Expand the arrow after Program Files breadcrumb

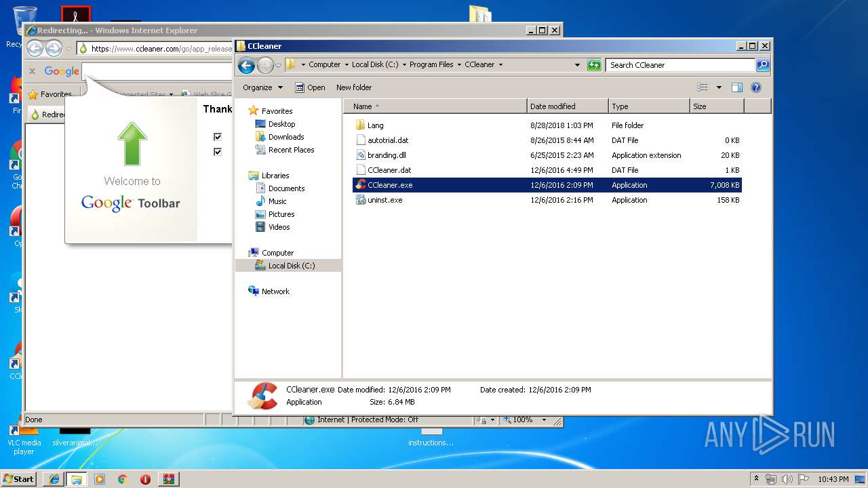(458, 65)
